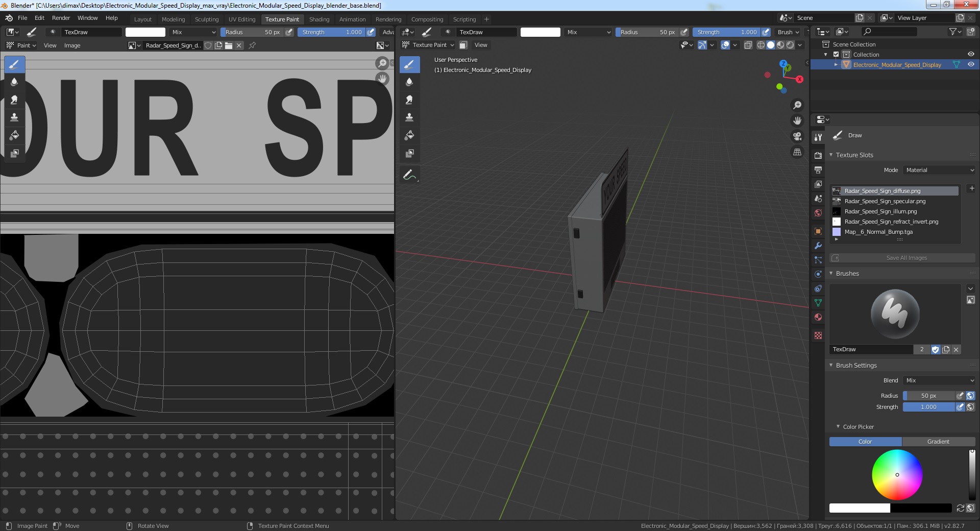The width and height of the screenshot is (980, 531).
Task: Add a new texture slot with plus
Action: tap(971, 188)
